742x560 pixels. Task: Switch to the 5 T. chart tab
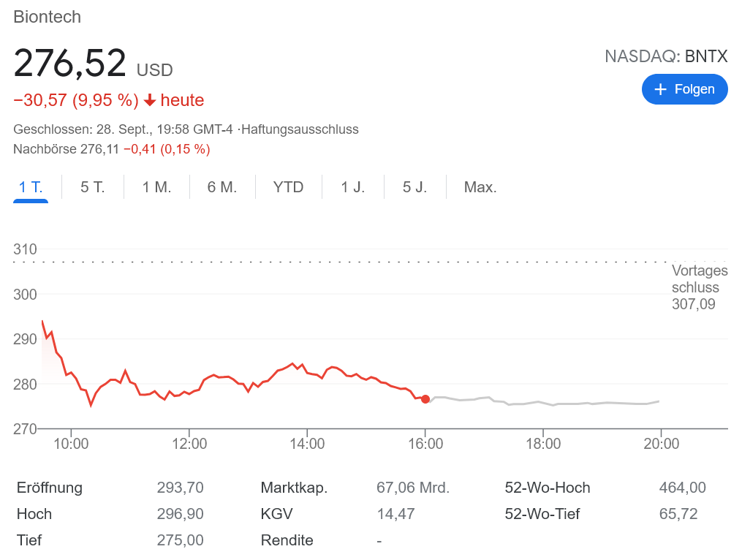click(93, 187)
